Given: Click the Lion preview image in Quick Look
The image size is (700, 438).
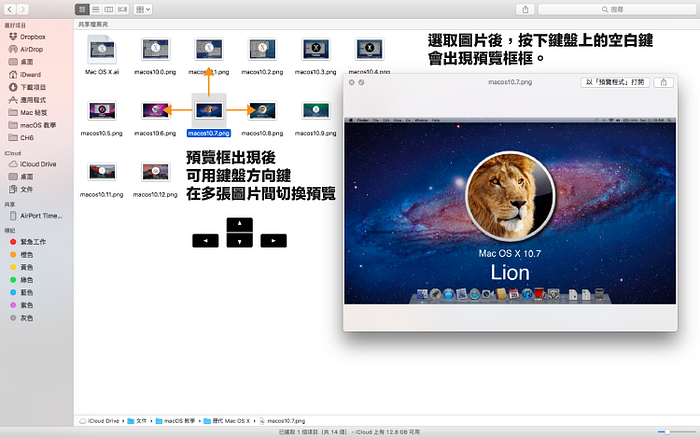Looking at the screenshot, I should [x=510, y=211].
